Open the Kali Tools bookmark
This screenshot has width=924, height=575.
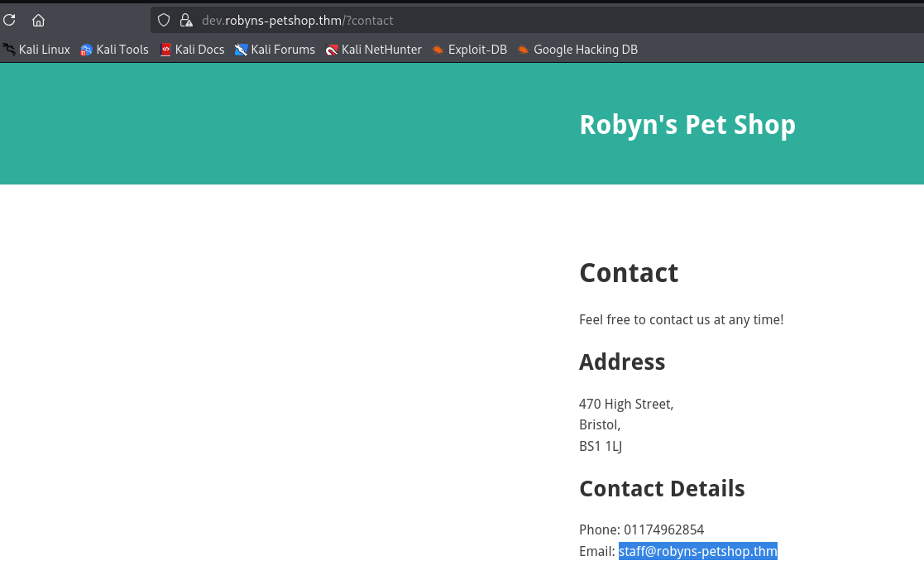click(114, 50)
